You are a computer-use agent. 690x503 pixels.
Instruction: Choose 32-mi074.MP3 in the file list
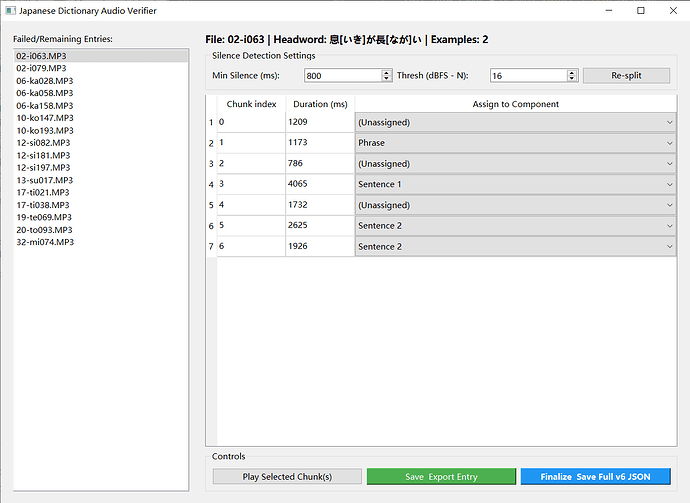click(46, 242)
